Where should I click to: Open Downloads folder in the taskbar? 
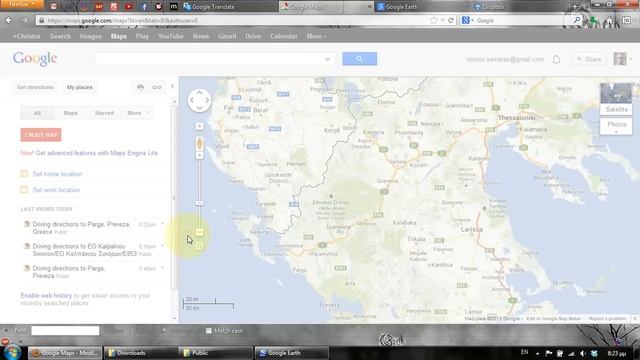[140, 353]
